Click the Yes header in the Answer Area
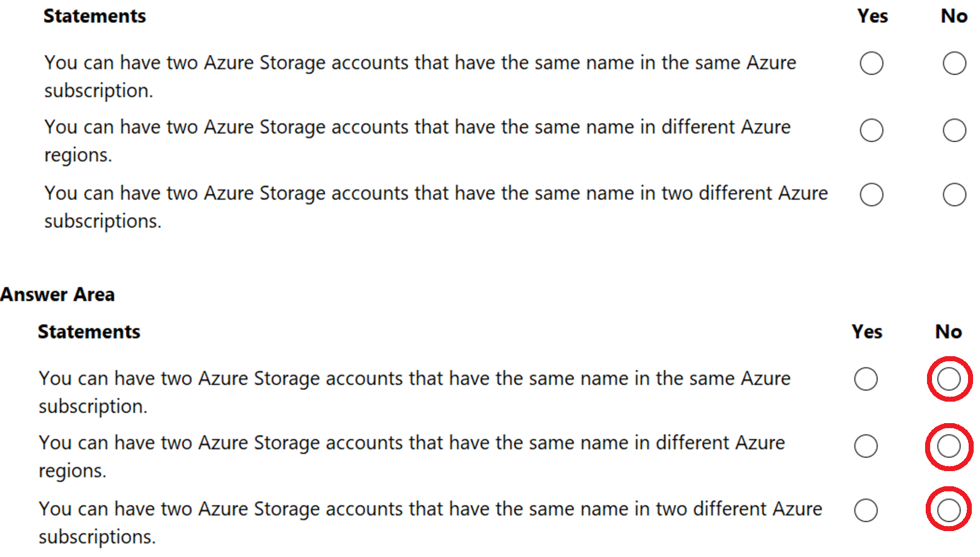980x557 pixels. pyautogui.click(x=866, y=332)
